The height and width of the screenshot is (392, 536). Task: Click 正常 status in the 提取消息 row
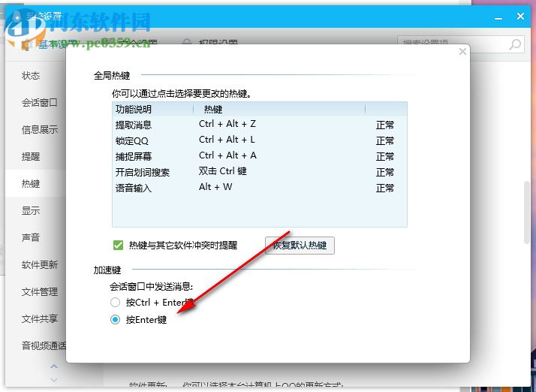point(385,125)
